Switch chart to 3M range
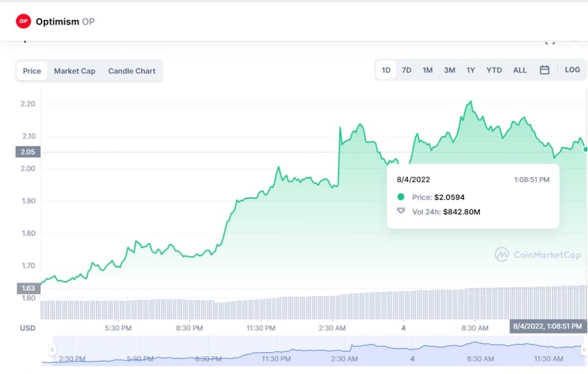Image resolution: width=588 pixels, height=374 pixels. [449, 70]
